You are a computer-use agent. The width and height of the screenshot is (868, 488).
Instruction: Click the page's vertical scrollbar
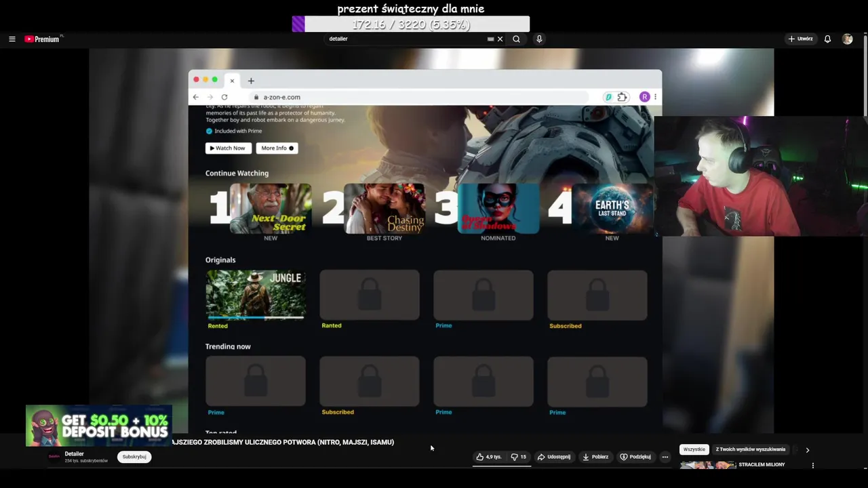[x=865, y=75]
